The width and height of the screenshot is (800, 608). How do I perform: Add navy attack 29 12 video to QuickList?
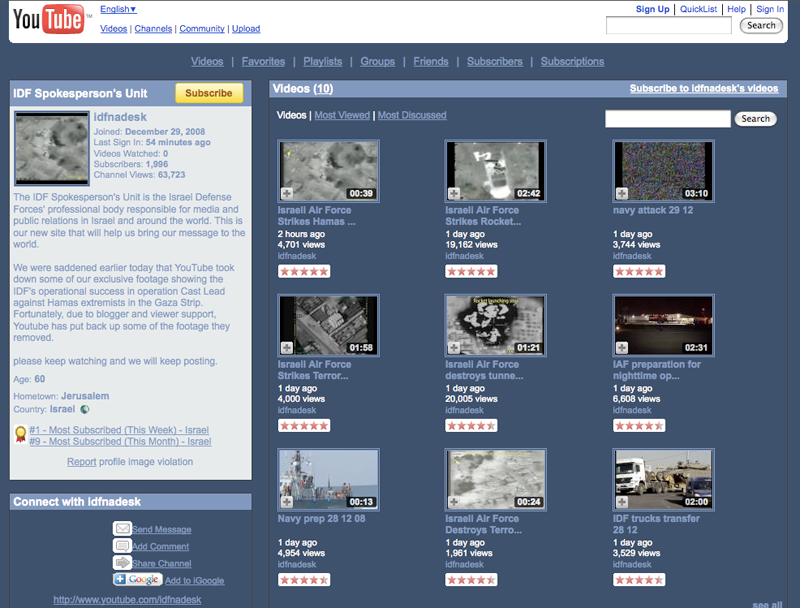click(x=621, y=193)
